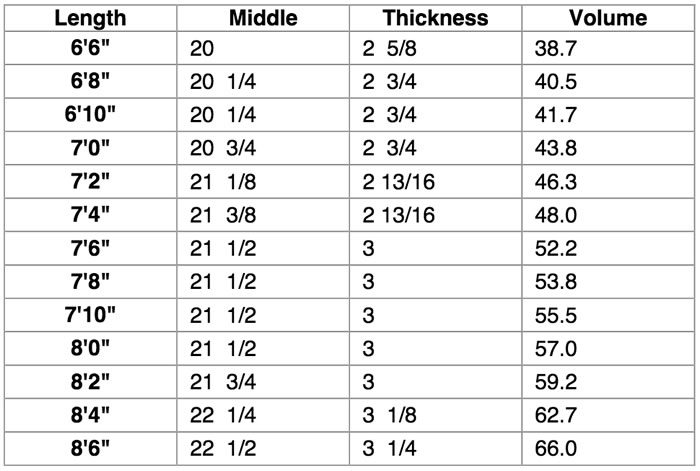Click the 6'6" length cell
Screen dimensions: 700x471
(x=88, y=47)
